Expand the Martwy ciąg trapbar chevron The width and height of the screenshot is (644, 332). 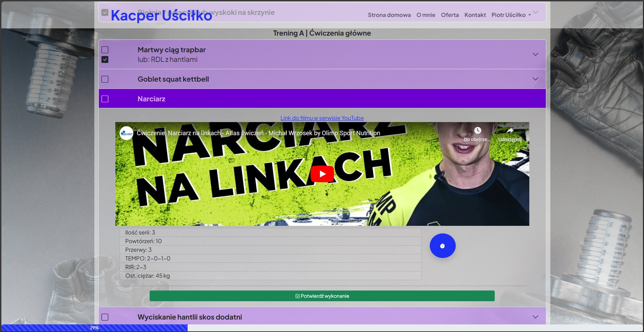(536, 54)
